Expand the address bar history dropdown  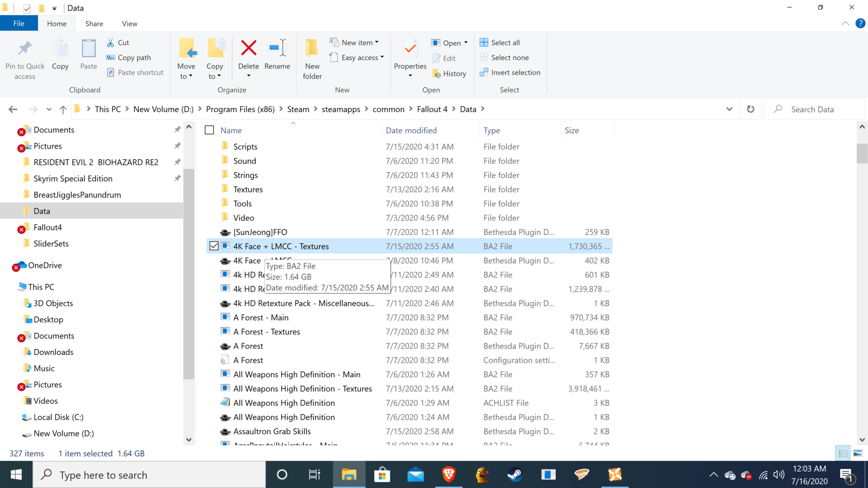coord(729,109)
